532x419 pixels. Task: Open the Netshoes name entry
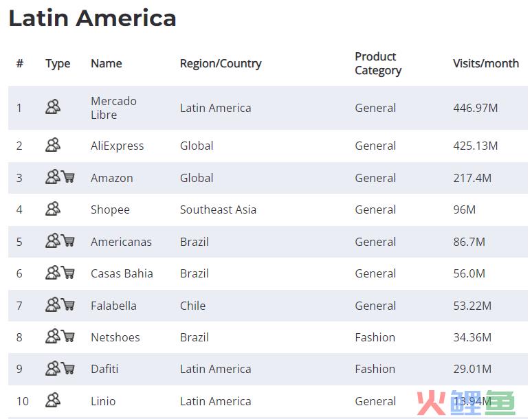pos(115,337)
